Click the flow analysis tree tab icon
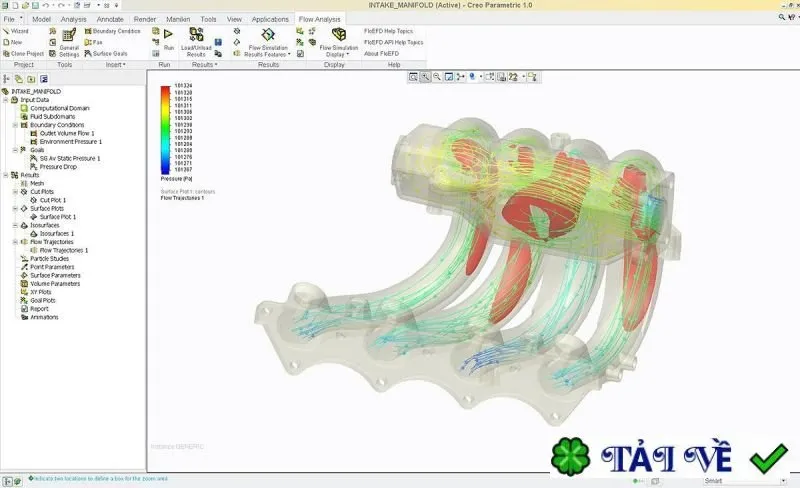Screen dimensions: 800x488 pos(44,79)
